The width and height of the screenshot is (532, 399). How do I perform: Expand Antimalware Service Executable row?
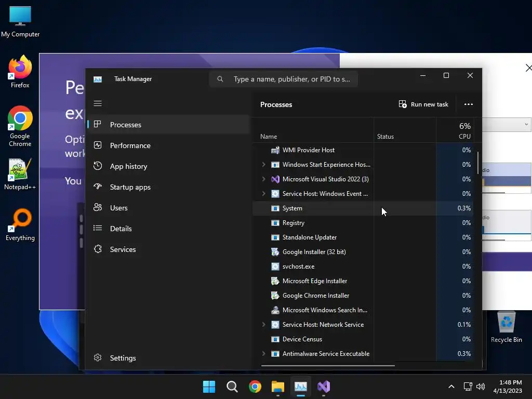(x=263, y=353)
